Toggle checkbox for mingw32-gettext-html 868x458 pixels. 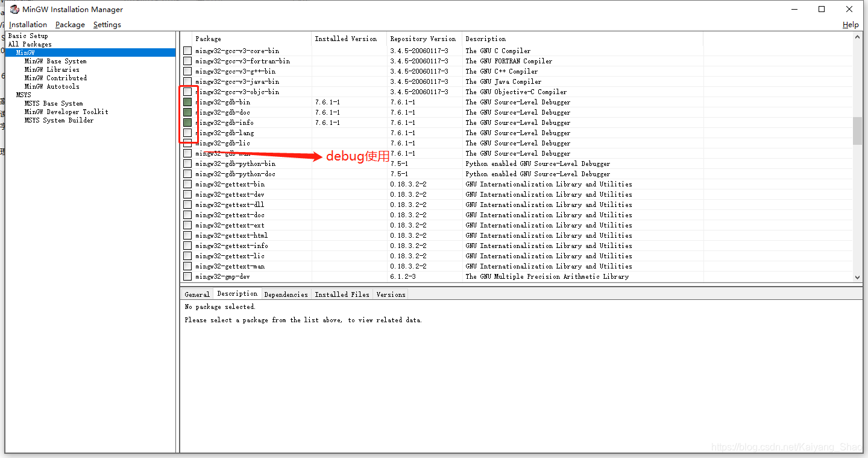click(187, 235)
